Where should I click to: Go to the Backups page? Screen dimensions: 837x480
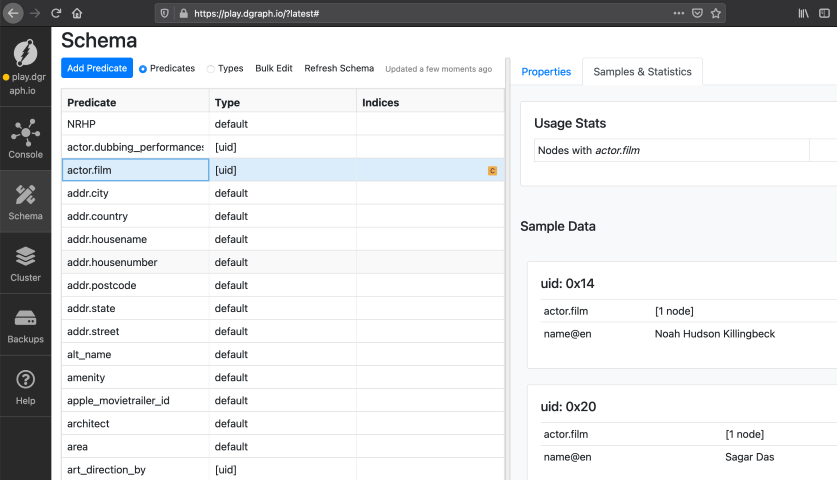pos(26,325)
